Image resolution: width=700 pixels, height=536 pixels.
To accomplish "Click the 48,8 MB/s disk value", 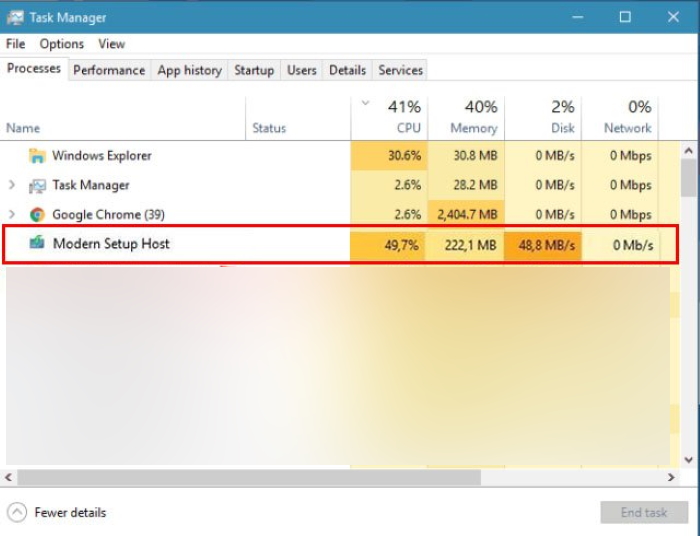I will coord(546,245).
